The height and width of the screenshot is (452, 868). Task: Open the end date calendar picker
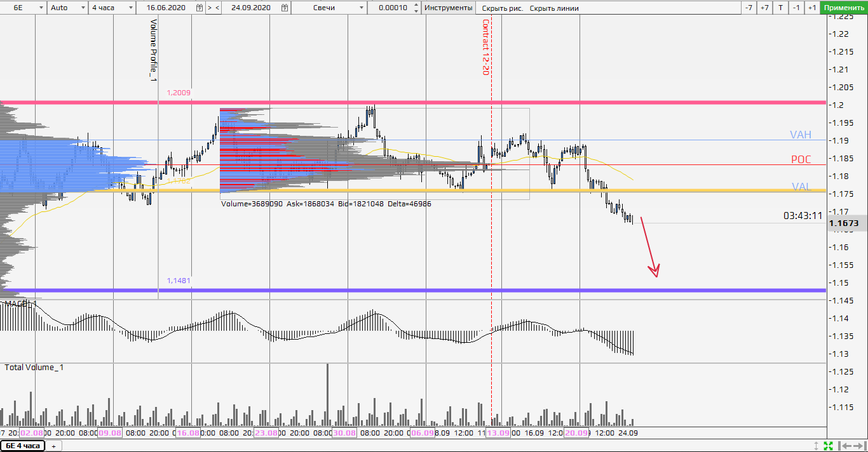(285, 8)
